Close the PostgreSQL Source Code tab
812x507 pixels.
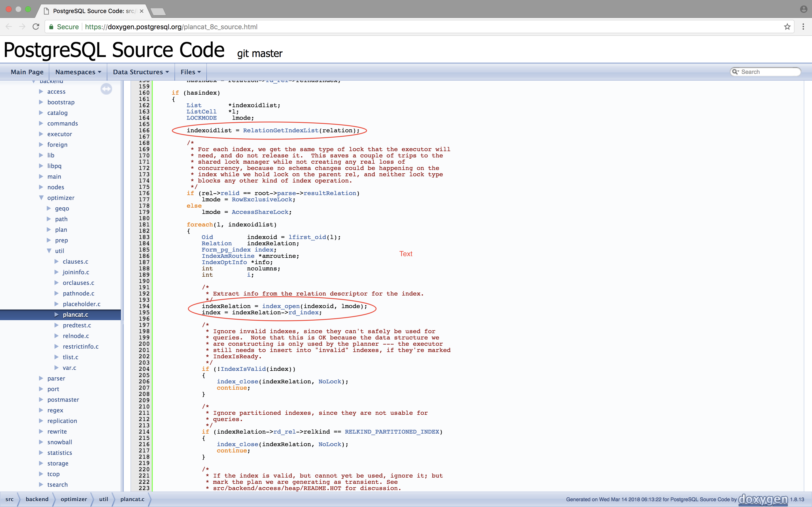pyautogui.click(x=142, y=11)
